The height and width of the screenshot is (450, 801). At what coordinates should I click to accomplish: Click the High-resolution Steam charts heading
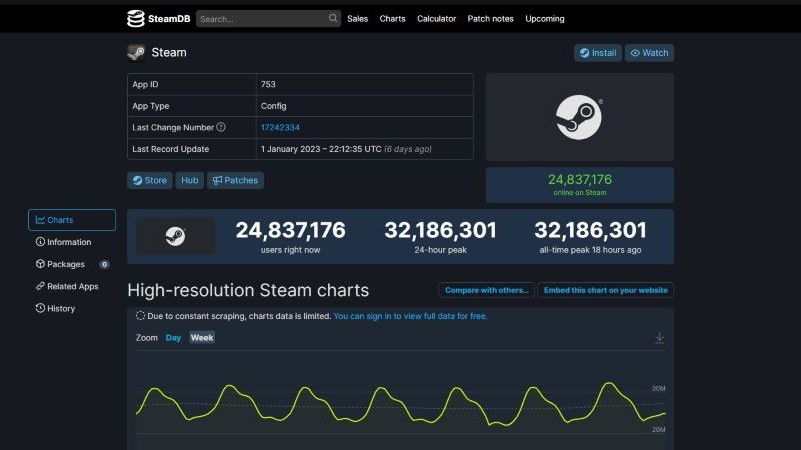[x=248, y=290]
